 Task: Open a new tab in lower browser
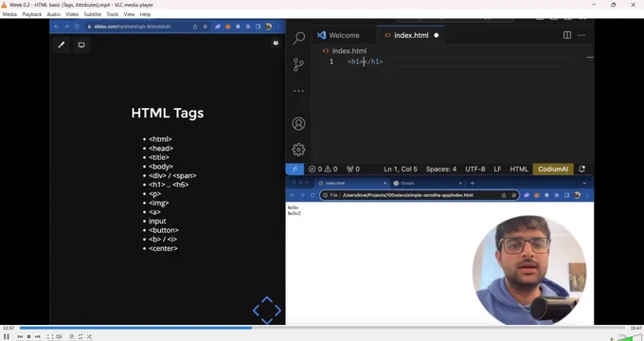coord(472,183)
